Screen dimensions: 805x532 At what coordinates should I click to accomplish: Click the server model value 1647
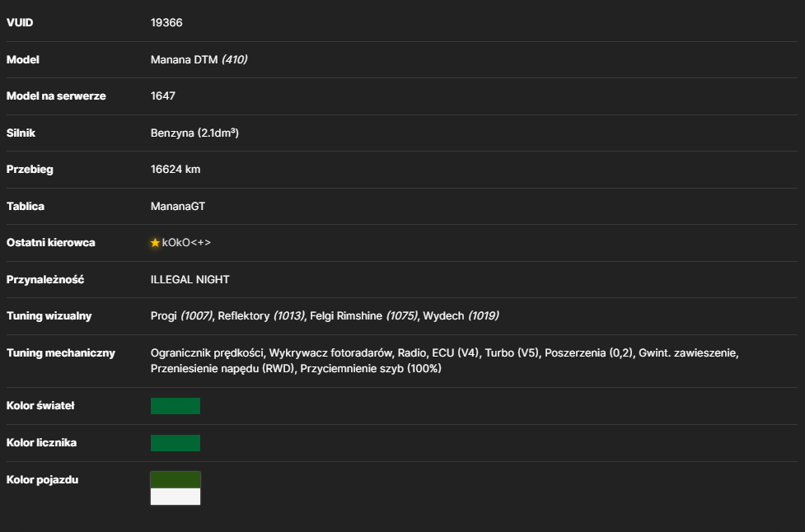[163, 96]
